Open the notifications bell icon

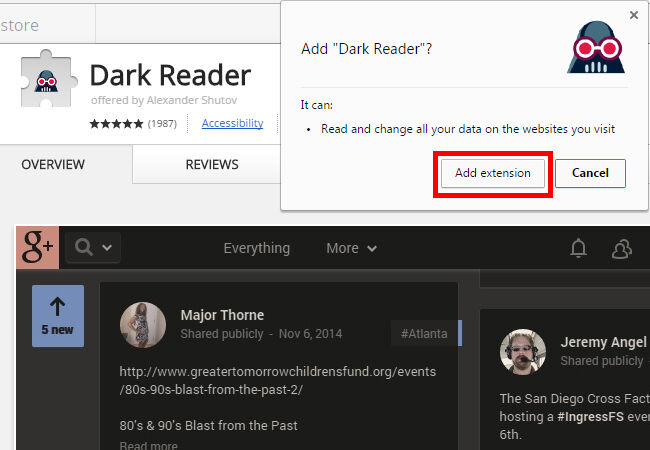pyautogui.click(x=578, y=248)
